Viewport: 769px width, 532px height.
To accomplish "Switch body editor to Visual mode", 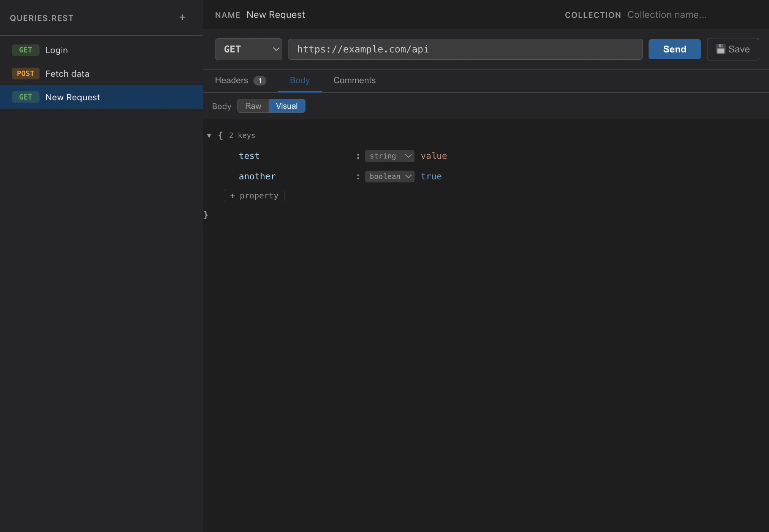I will [286, 106].
